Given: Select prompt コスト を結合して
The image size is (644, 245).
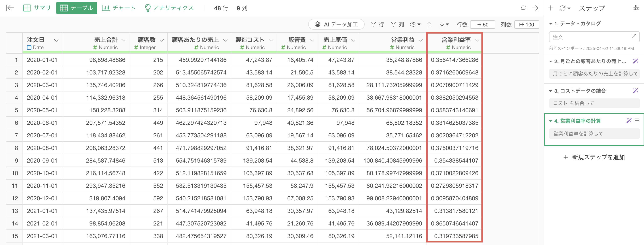Looking at the screenshot, I should [594, 103].
